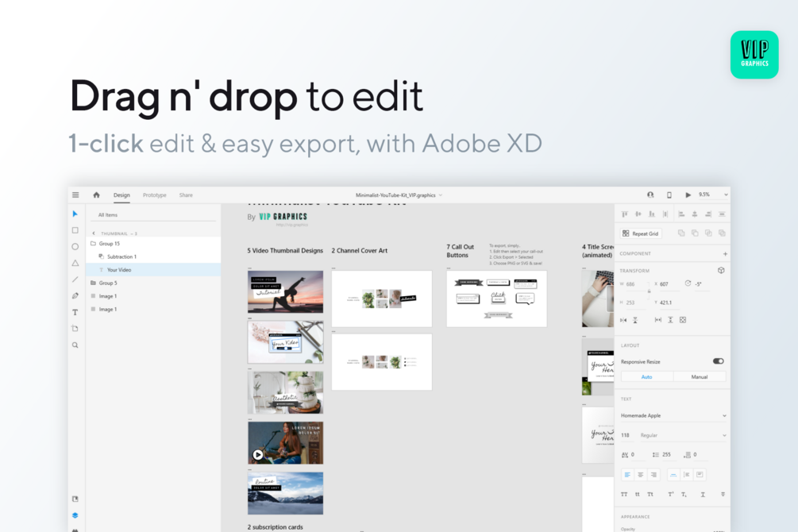Toggle the aspect ratio lock
Viewport: 798px width, 532px height.
649,291
